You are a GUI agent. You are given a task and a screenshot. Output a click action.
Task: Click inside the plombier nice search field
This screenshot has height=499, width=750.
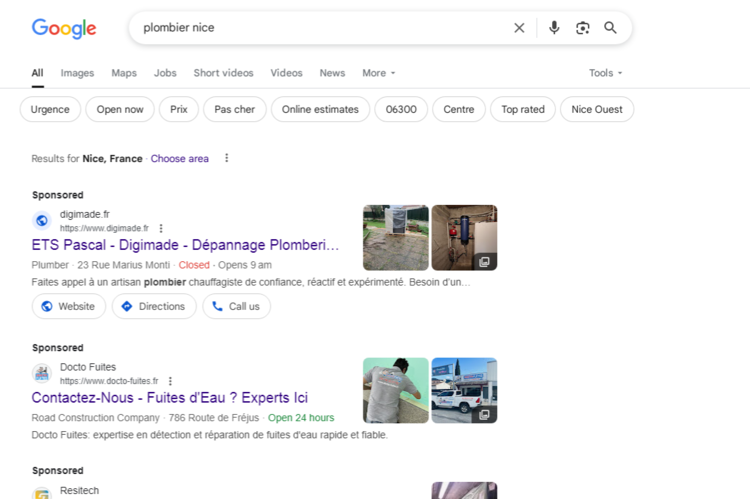[320, 28]
